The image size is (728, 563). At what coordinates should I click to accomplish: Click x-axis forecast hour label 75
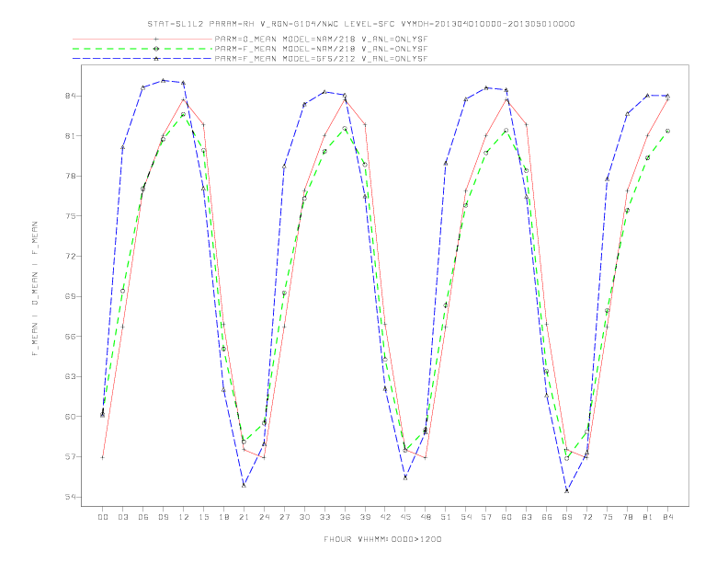pyautogui.click(x=608, y=517)
